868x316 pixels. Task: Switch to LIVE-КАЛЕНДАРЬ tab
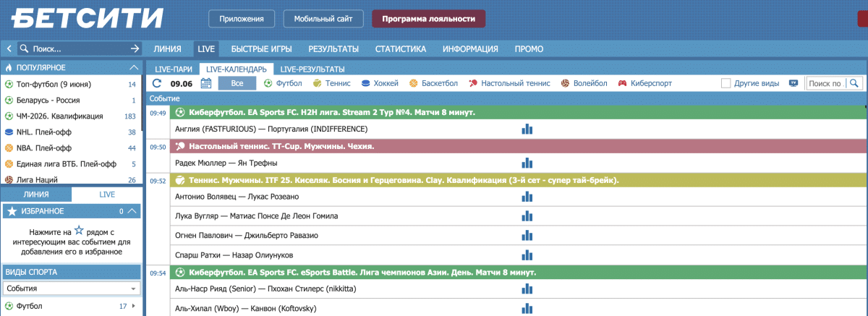point(237,69)
